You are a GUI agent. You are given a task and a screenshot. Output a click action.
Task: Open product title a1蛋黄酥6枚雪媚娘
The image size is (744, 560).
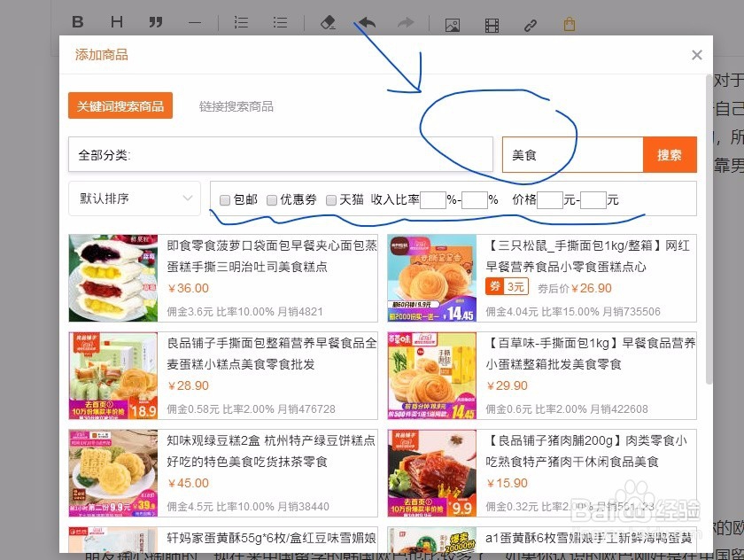point(588,538)
